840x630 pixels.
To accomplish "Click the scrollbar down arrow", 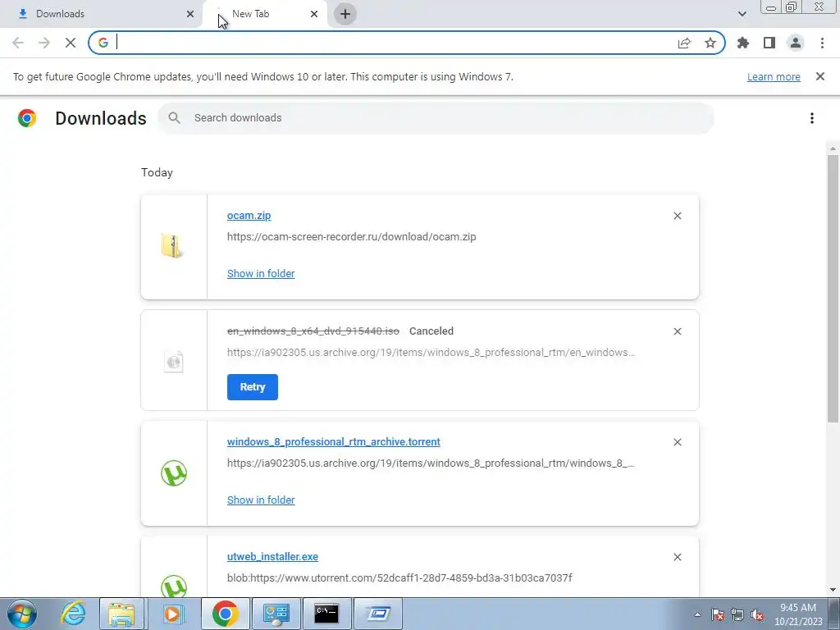I will pos(833,590).
